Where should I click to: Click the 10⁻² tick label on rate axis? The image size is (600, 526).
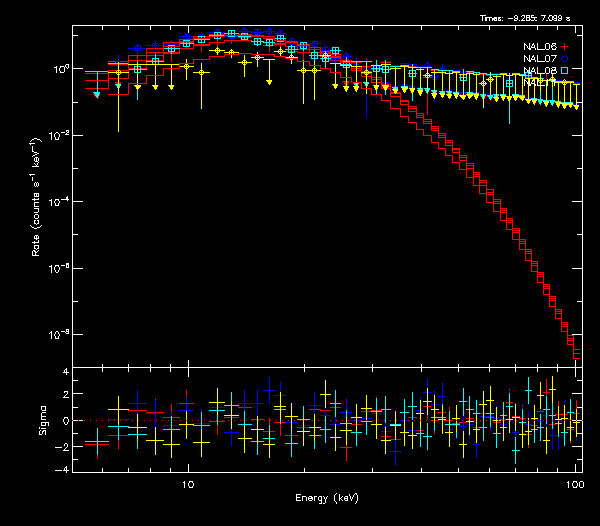coord(60,135)
